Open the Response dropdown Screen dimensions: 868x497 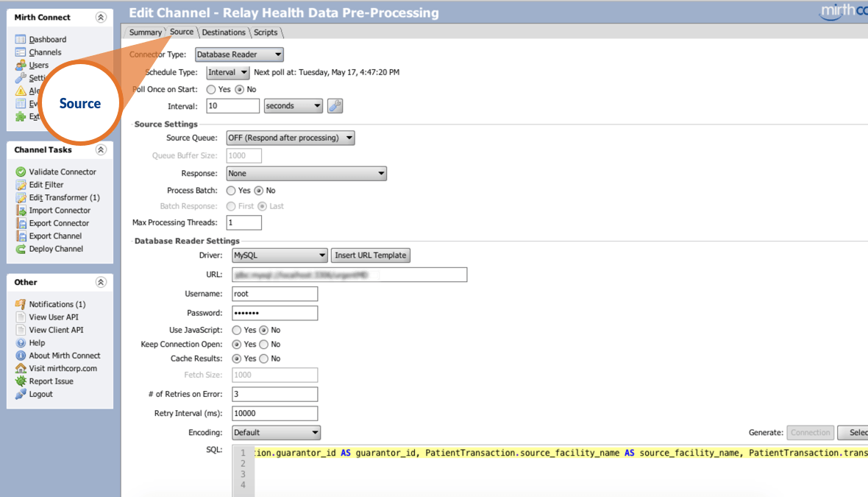[x=306, y=174]
